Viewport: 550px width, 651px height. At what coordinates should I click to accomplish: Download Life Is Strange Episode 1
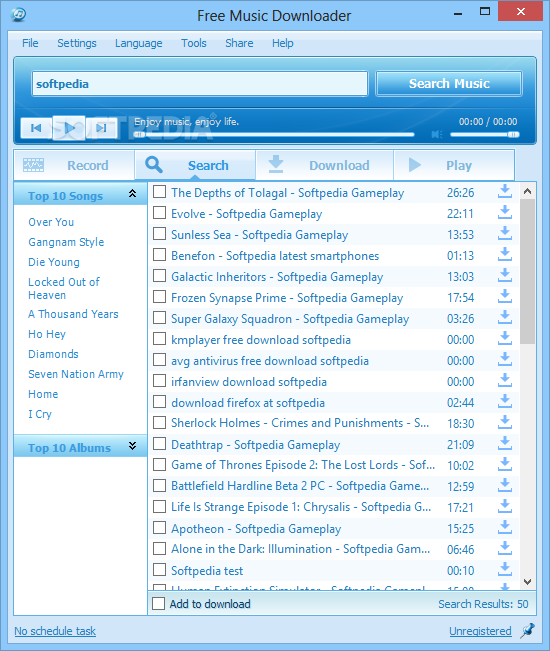505,507
